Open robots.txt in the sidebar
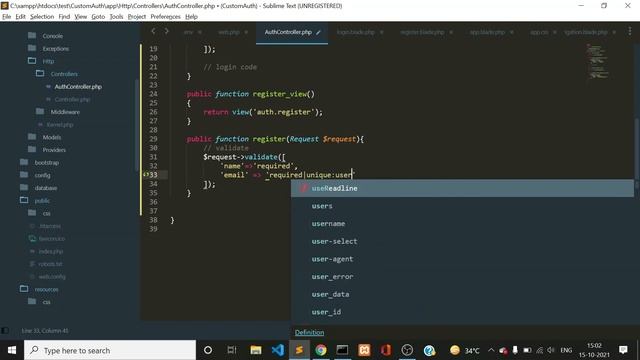The image size is (640, 360). pyautogui.click(x=50, y=264)
